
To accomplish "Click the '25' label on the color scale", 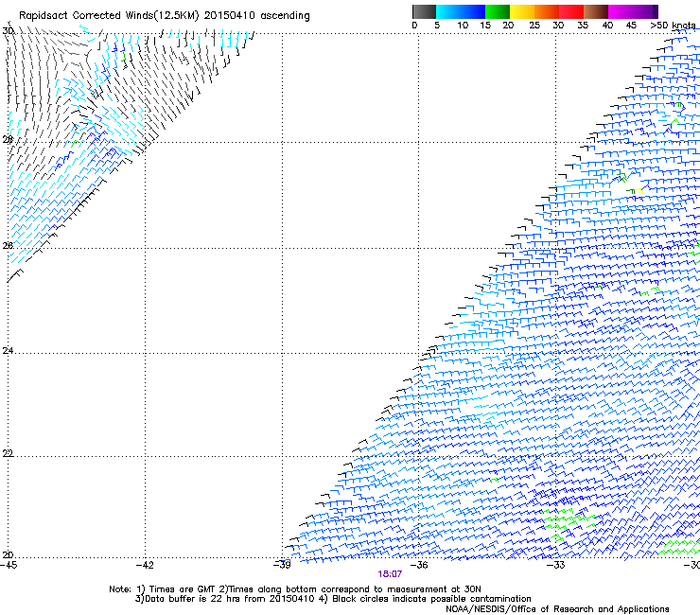I will pos(534,26).
